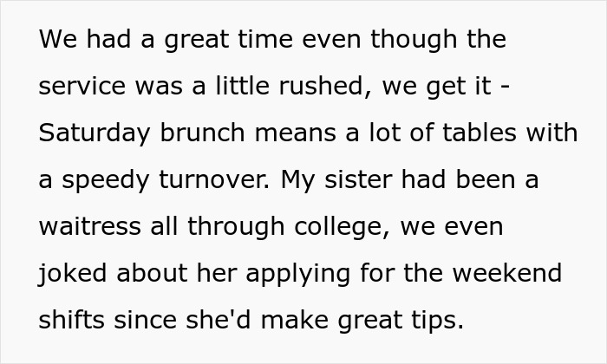The width and height of the screenshot is (607, 364).
Task: Click the word "rushed" in the text
Action: (321, 86)
